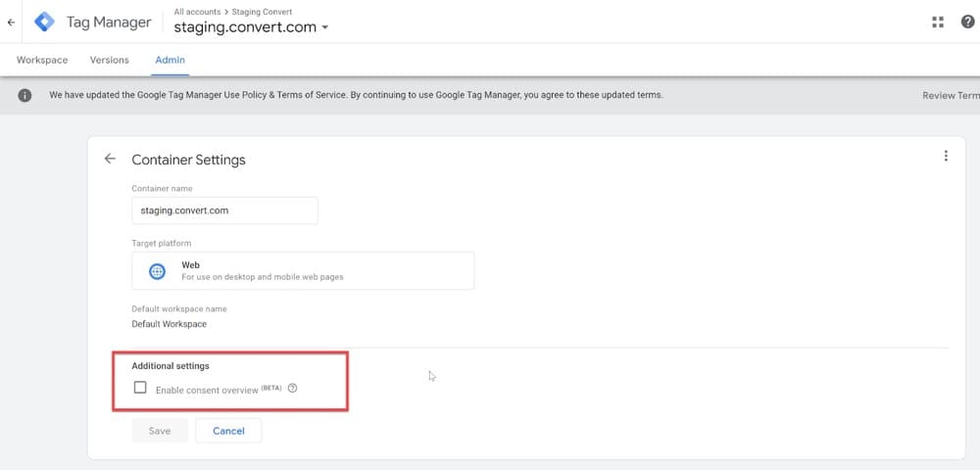Viewport: 980px width, 470px height.
Task: Click the Save button
Action: click(x=159, y=431)
